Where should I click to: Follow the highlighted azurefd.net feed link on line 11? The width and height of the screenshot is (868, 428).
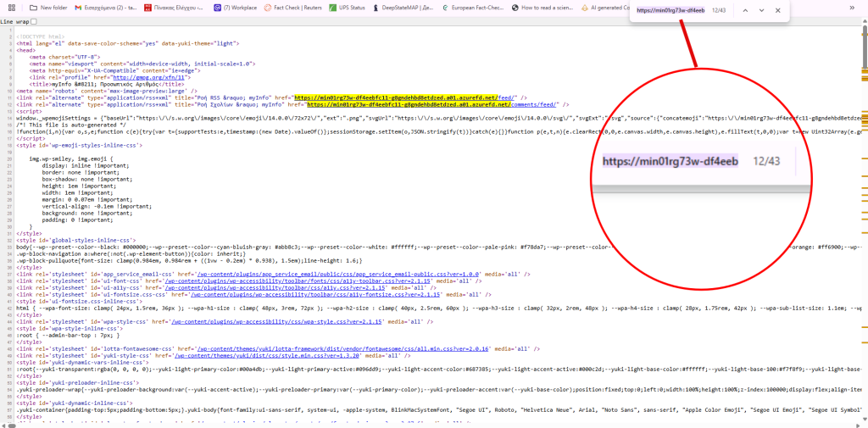(406, 97)
